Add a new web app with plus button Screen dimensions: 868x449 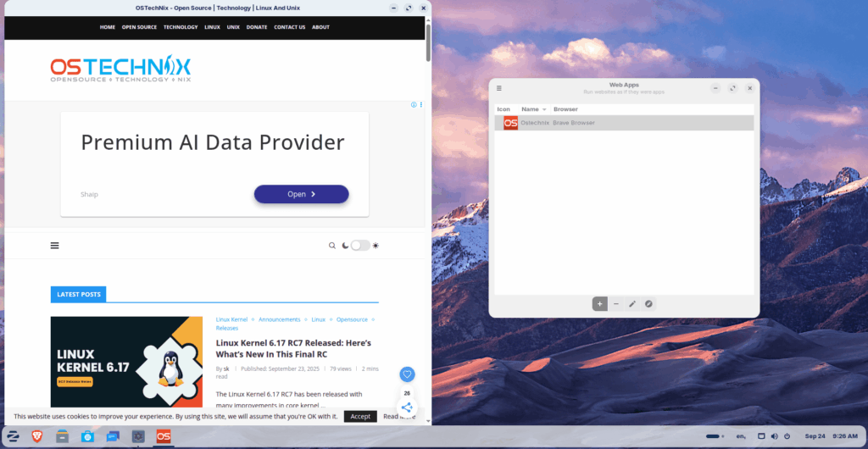pos(599,303)
